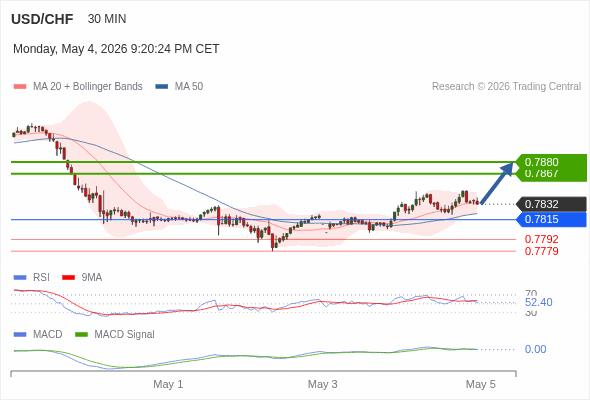This screenshot has width=590, height=400.
Task: Click the MA 50 blue legend swatch
Action: coord(161,87)
